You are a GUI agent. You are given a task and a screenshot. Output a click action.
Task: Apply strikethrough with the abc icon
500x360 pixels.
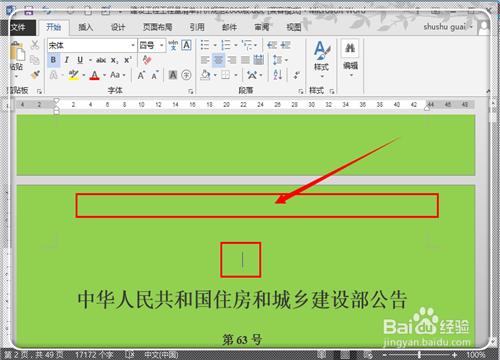coord(101,60)
